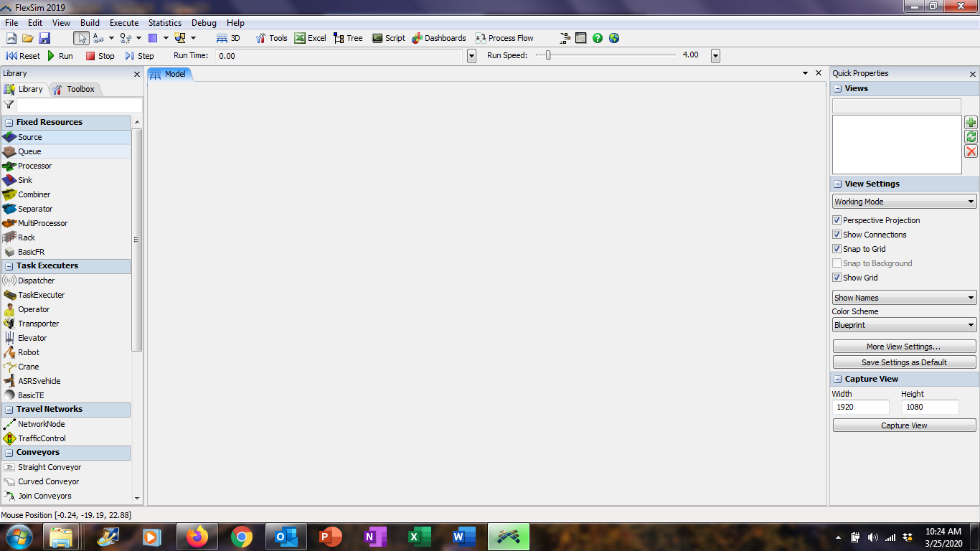Select the Sink object in the Library
Image resolution: width=980 pixels, height=551 pixels.
66,180
